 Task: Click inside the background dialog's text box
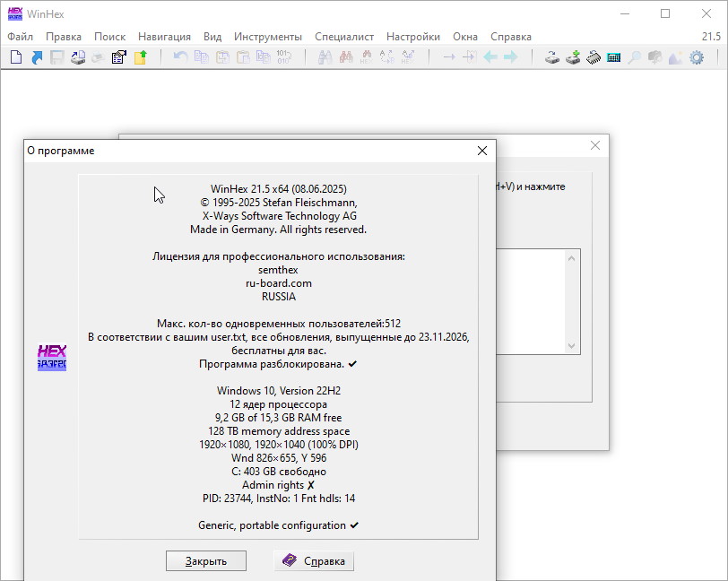point(530,301)
